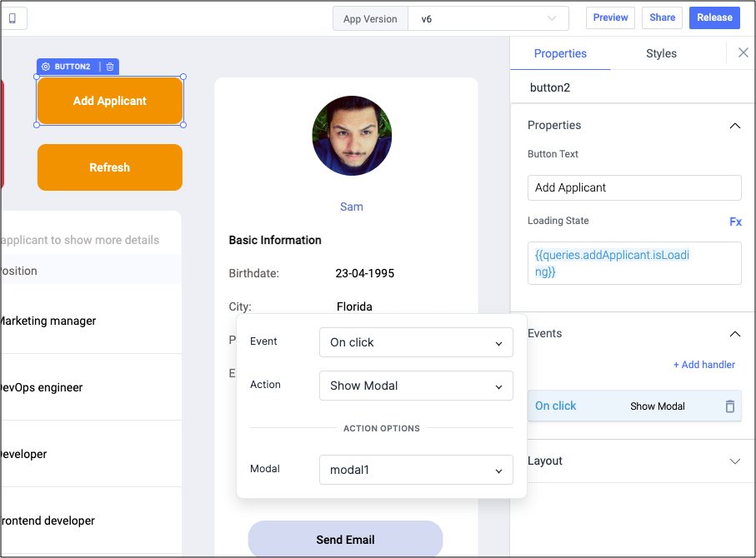Open the Event dropdown showing On click
Screen dimensions: 756x558
415,342
